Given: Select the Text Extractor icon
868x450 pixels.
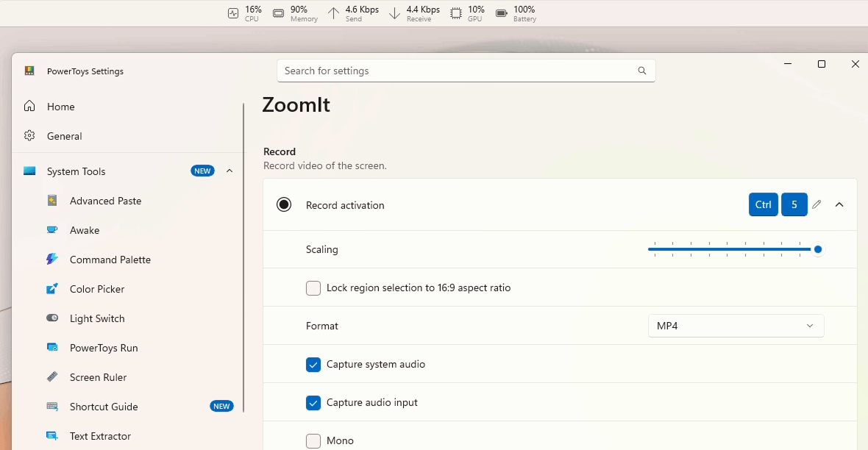Looking at the screenshot, I should click(x=52, y=435).
